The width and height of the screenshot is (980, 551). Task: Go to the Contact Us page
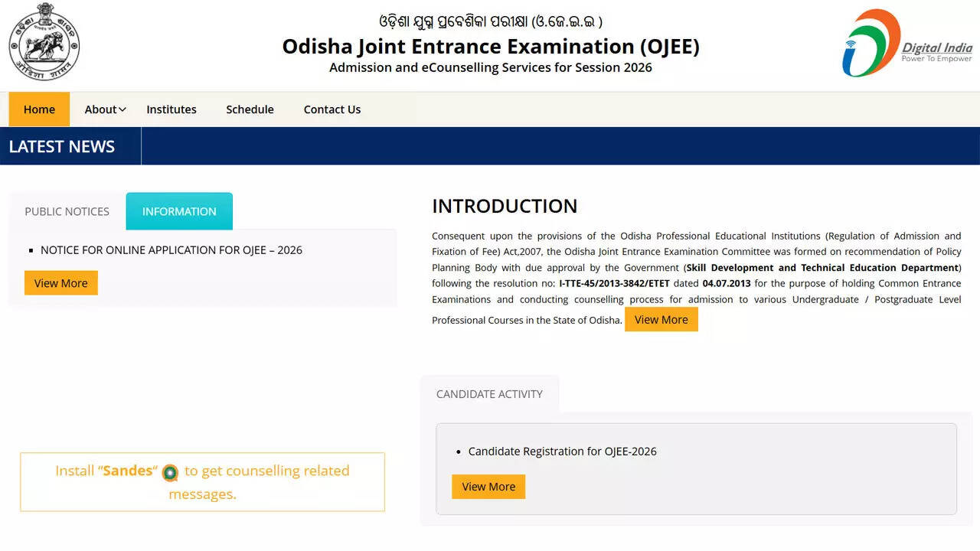click(x=332, y=109)
